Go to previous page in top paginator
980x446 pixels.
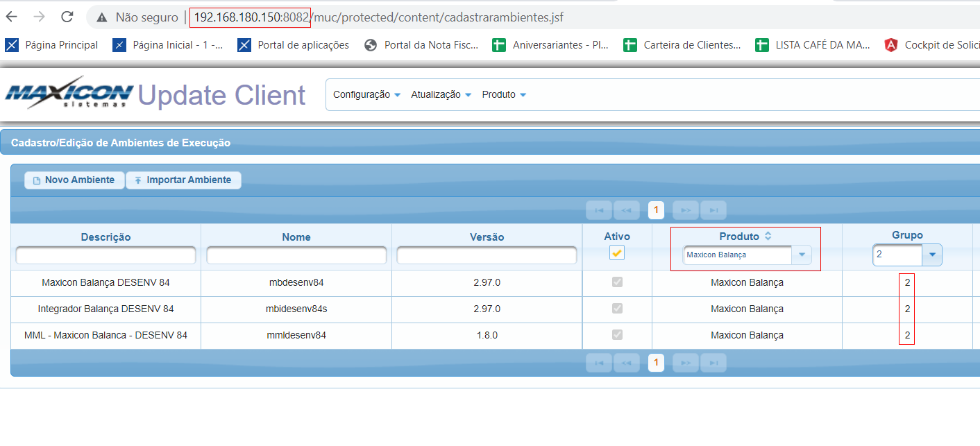(626, 209)
